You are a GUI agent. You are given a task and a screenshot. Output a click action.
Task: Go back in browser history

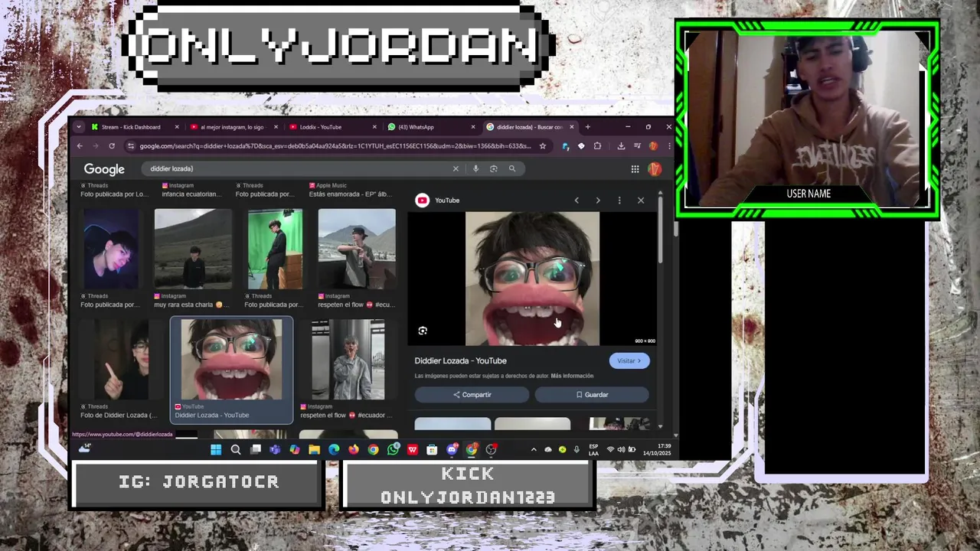(80, 145)
